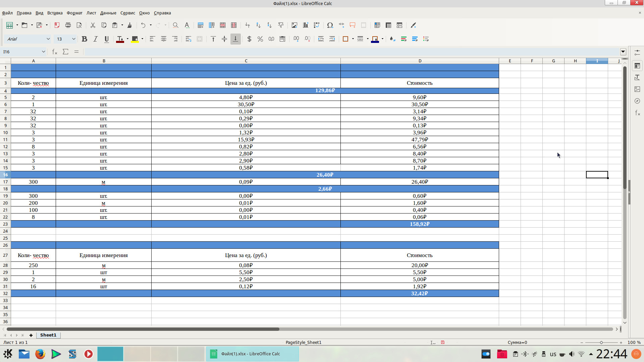Expand the font size 13 dropdown
This screenshot has height=362, width=644.
(x=73, y=39)
